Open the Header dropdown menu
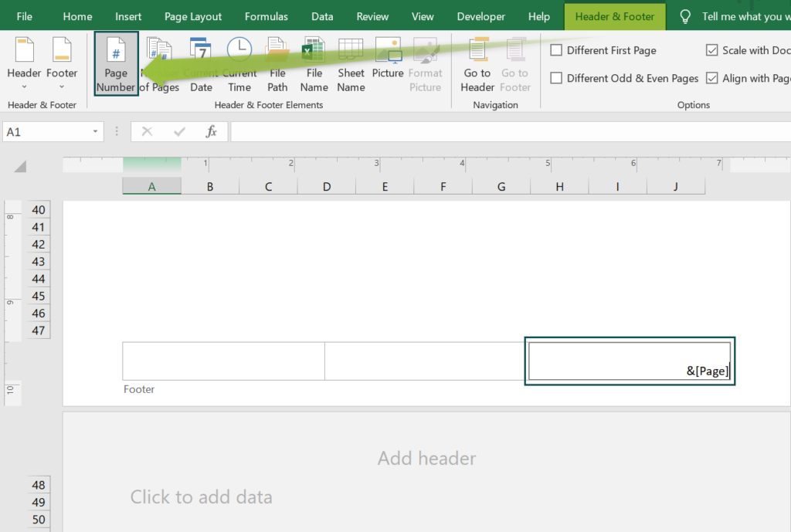Viewport: 791px width, 532px height. point(24,63)
